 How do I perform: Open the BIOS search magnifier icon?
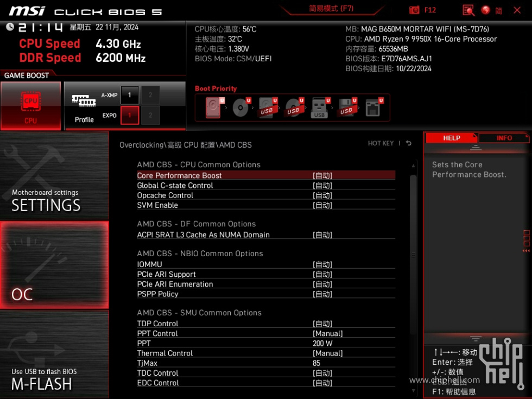point(468,10)
